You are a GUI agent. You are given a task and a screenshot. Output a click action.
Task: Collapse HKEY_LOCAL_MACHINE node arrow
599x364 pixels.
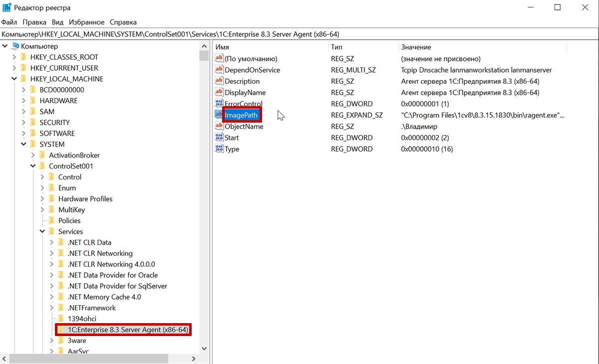pyautogui.click(x=15, y=79)
